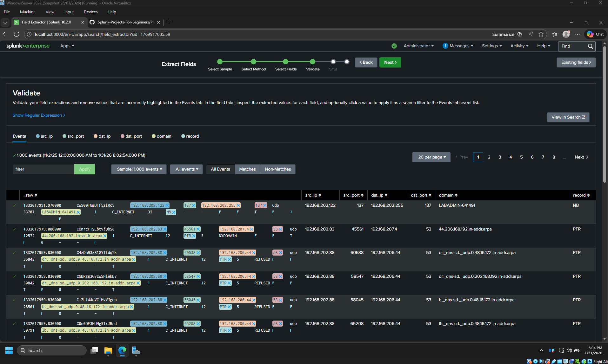Remove the 192.168.202.122 highlighted src_ip extraction

pyautogui.click(x=167, y=205)
